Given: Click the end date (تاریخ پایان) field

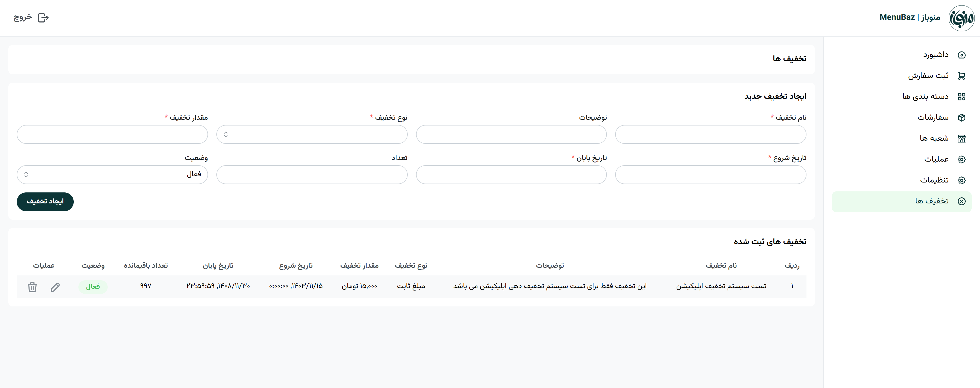Looking at the screenshot, I should (x=511, y=175).
